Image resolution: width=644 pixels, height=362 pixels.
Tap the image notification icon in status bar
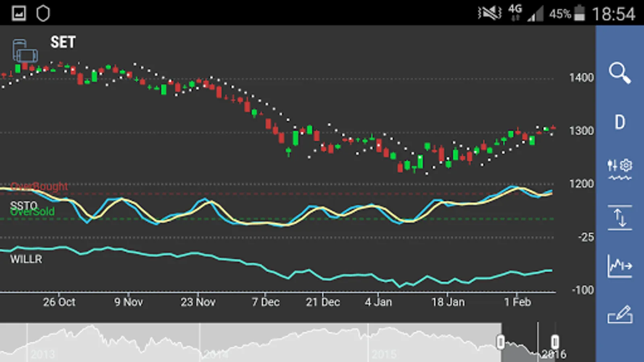tap(19, 13)
